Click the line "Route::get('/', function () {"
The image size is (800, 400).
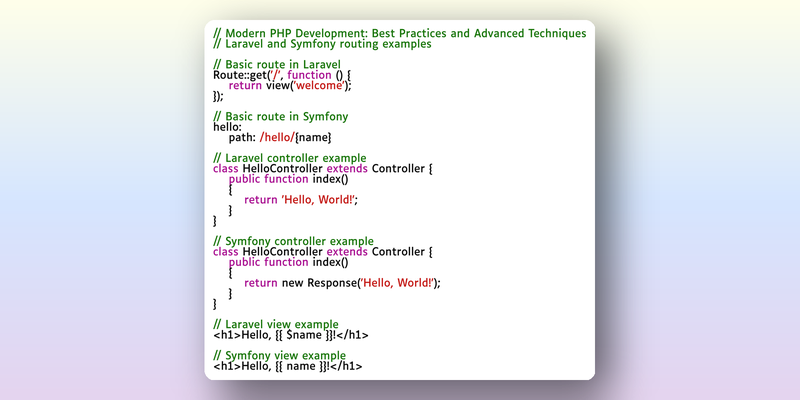click(282, 76)
